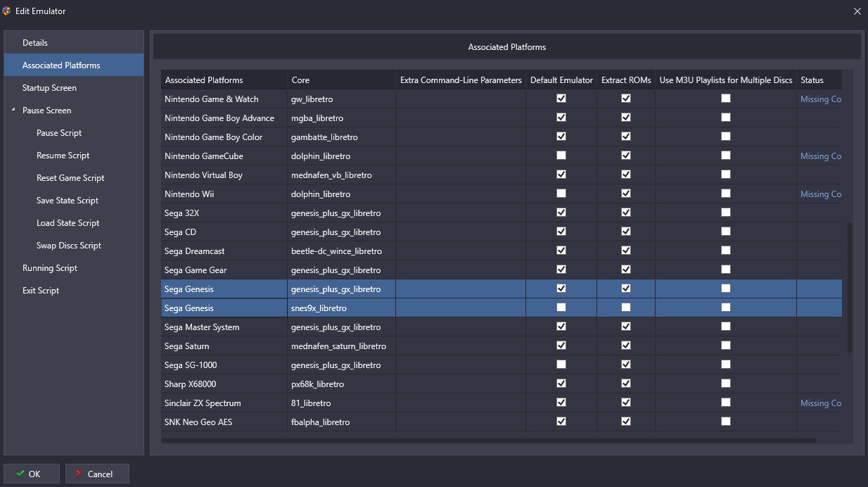Uncheck Extract ROMs for Sega Dreamcast

(x=626, y=251)
